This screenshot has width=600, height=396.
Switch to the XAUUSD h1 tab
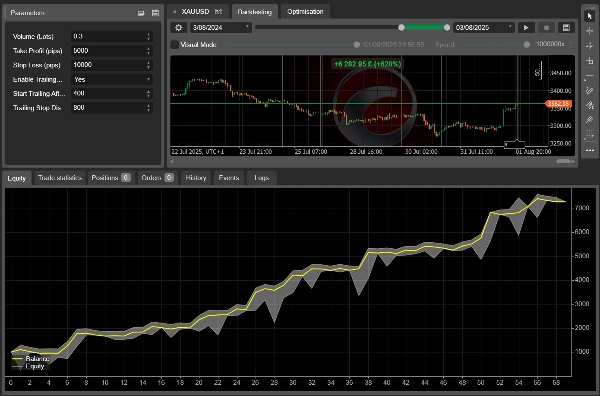point(199,11)
